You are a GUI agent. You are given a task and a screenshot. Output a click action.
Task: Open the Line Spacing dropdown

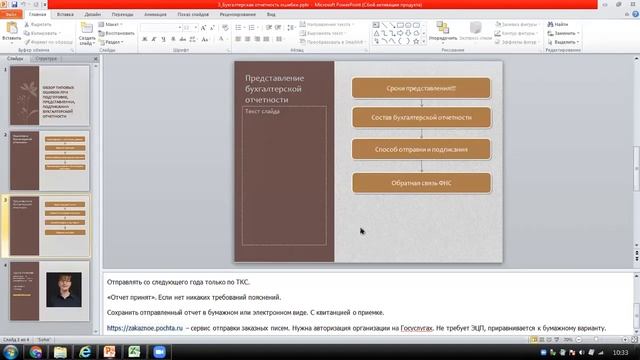tap(291, 27)
